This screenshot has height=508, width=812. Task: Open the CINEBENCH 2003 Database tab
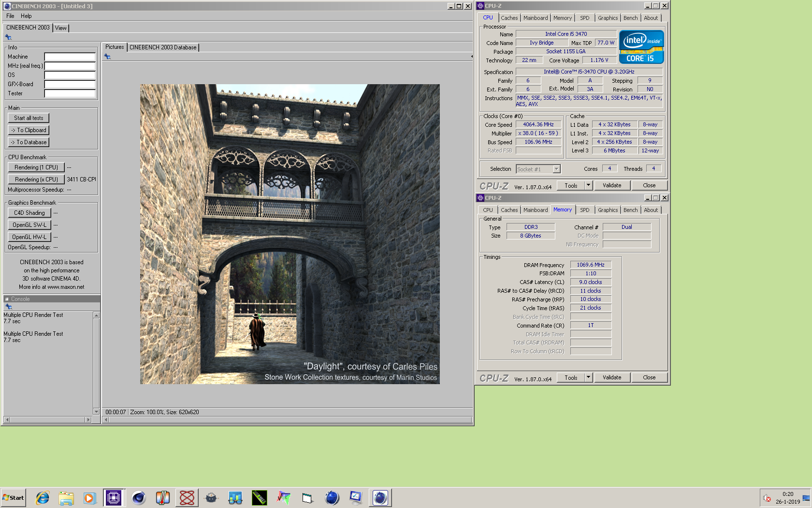click(x=163, y=47)
